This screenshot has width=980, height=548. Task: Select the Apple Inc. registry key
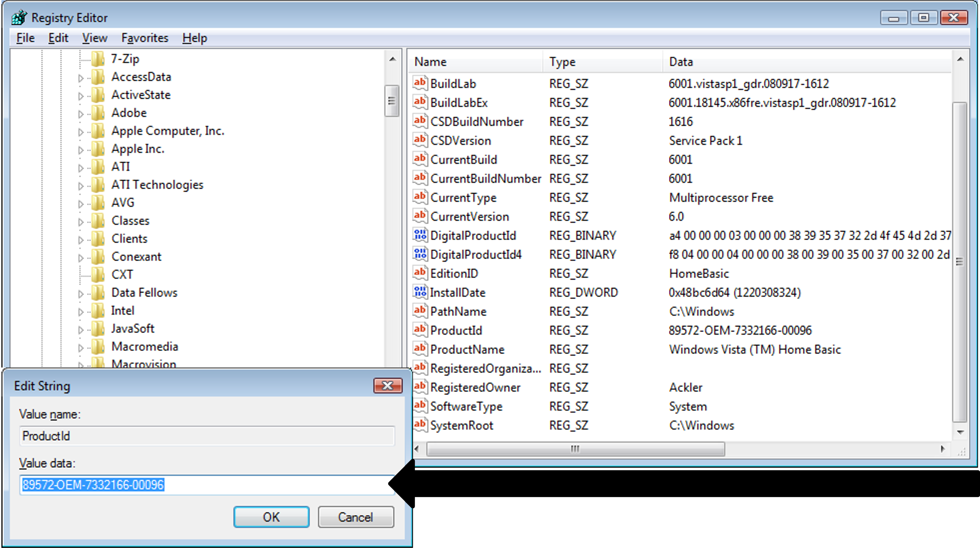tap(138, 149)
